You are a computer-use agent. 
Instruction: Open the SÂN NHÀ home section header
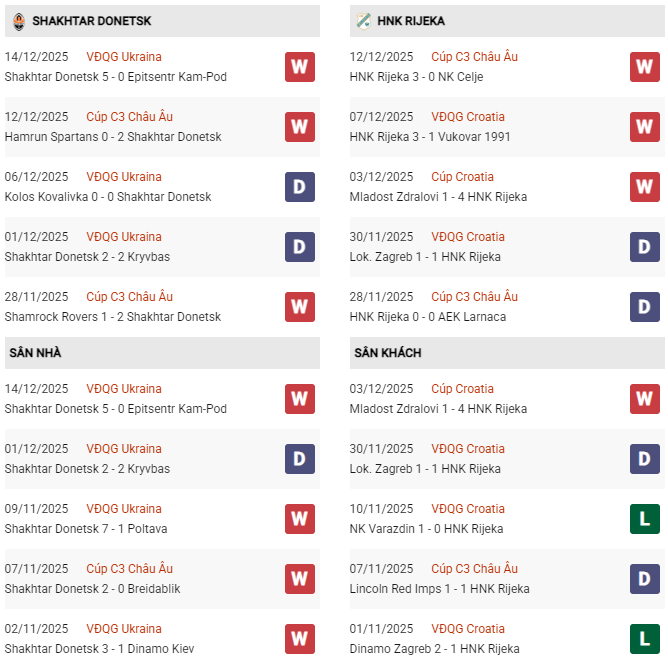36,353
